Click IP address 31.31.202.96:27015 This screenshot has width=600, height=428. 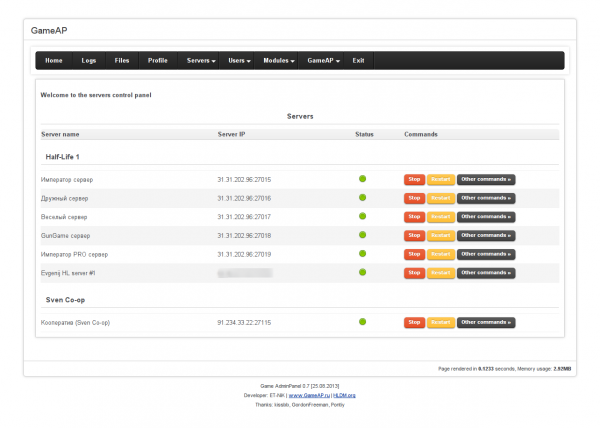(244, 180)
